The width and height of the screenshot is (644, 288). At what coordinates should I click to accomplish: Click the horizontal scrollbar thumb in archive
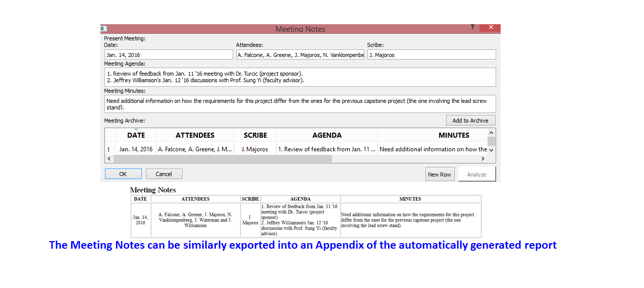coord(223,159)
